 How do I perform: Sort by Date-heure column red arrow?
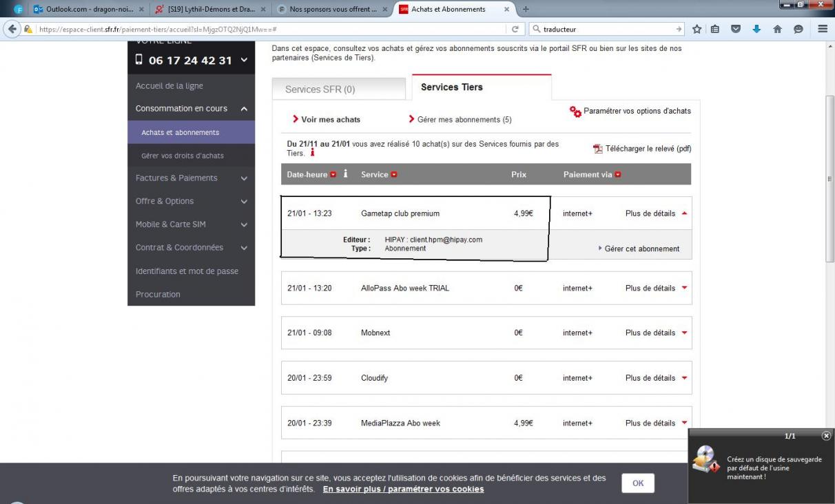333,175
